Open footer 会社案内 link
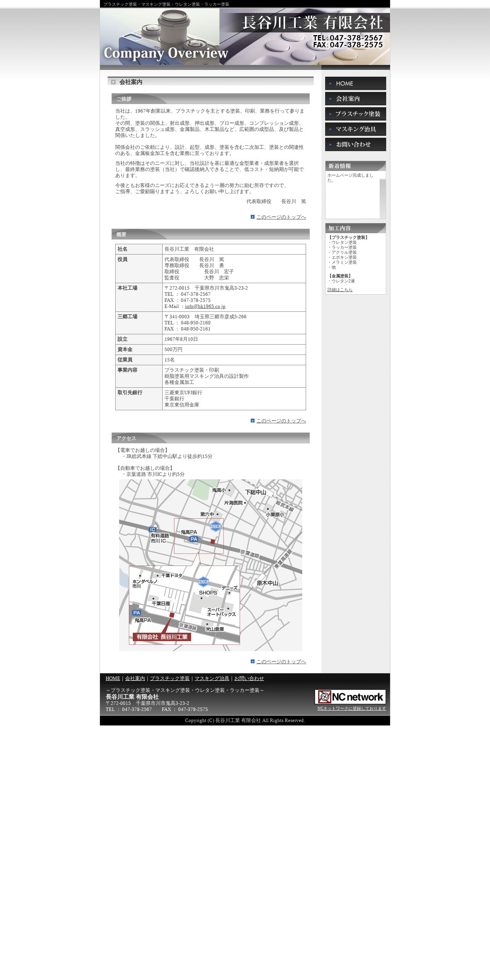Image resolution: width=490 pixels, height=980 pixels. tap(135, 679)
